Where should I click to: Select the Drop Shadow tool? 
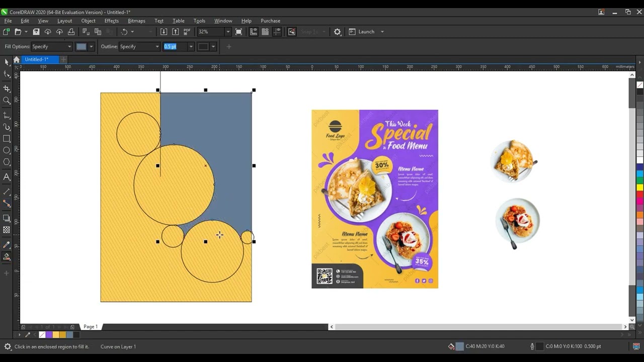7,218
